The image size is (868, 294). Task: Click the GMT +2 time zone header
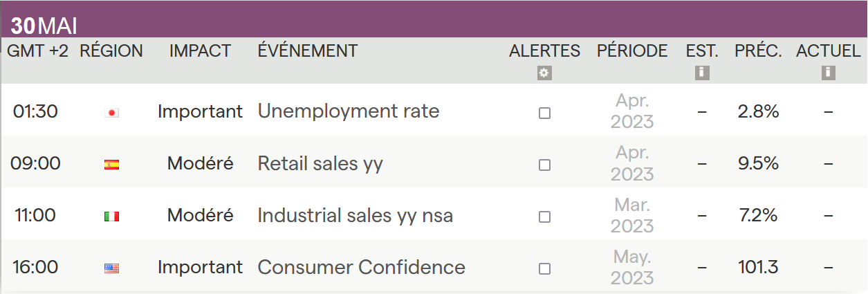tap(38, 50)
